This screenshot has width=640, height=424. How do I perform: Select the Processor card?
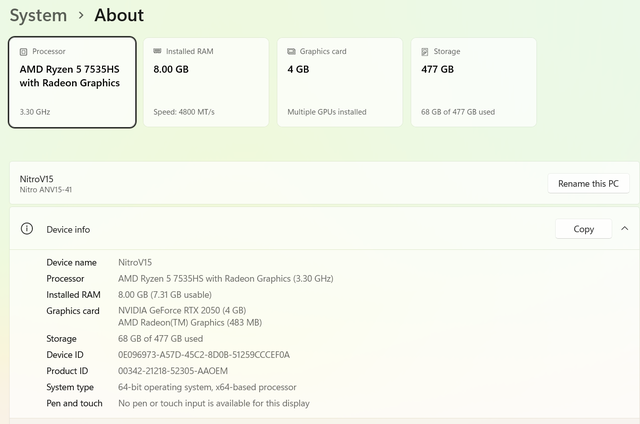(72, 82)
